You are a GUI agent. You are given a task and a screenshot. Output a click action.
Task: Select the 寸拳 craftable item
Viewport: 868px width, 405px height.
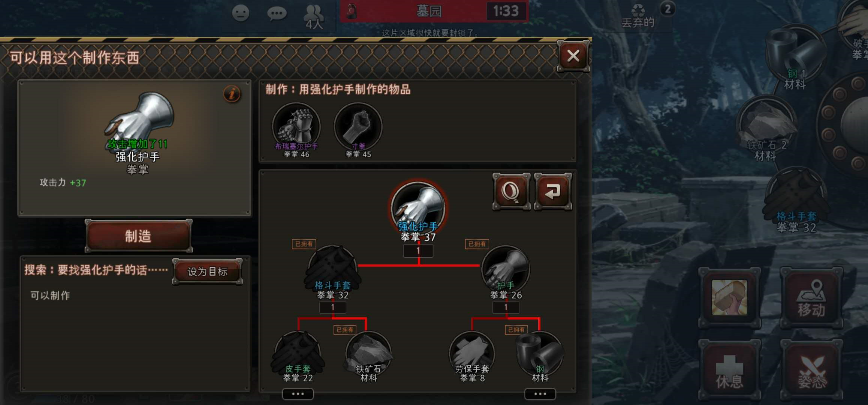pos(358,127)
